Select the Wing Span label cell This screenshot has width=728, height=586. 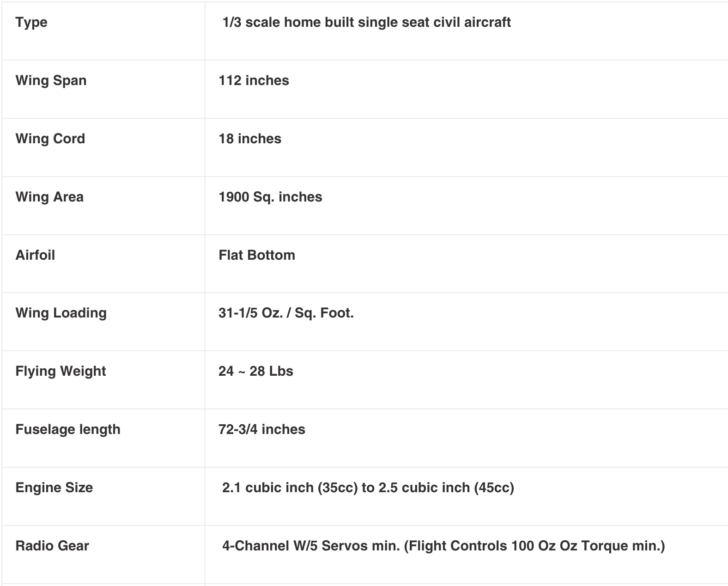point(51,80)
